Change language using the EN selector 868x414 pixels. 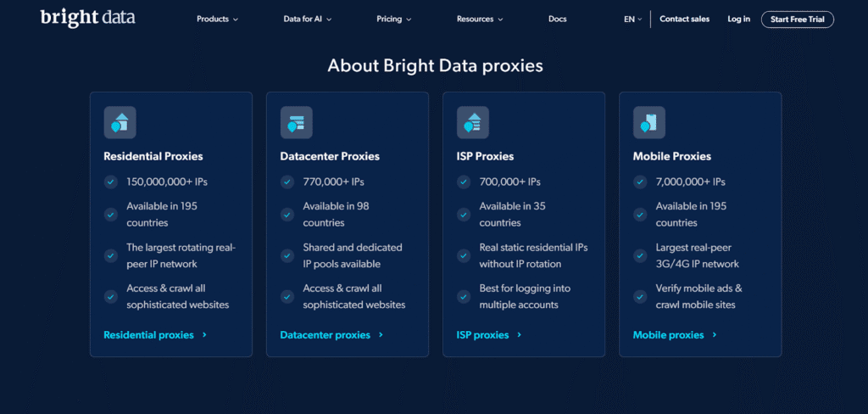(633, 19)
